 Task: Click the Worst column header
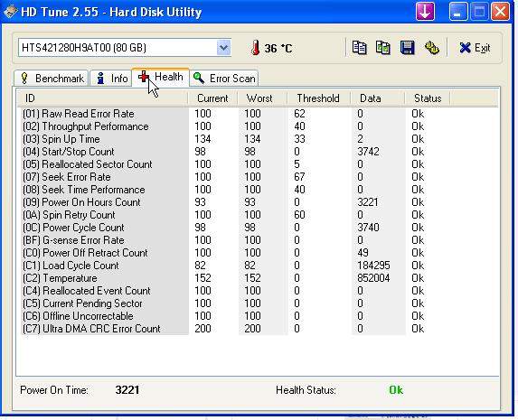262,98
